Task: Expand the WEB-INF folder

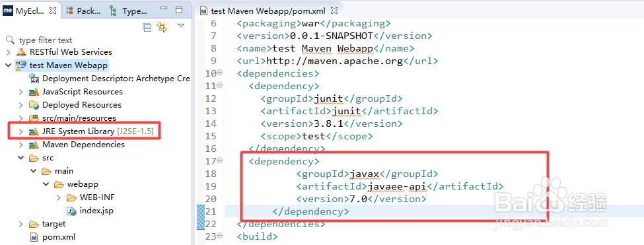Action: point(59,197)
